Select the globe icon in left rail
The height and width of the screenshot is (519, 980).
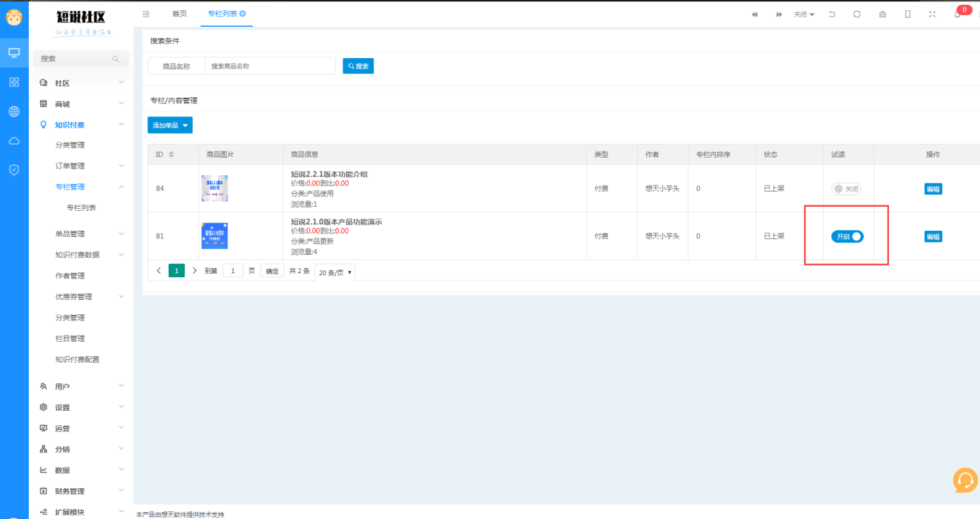pos(14,112)
